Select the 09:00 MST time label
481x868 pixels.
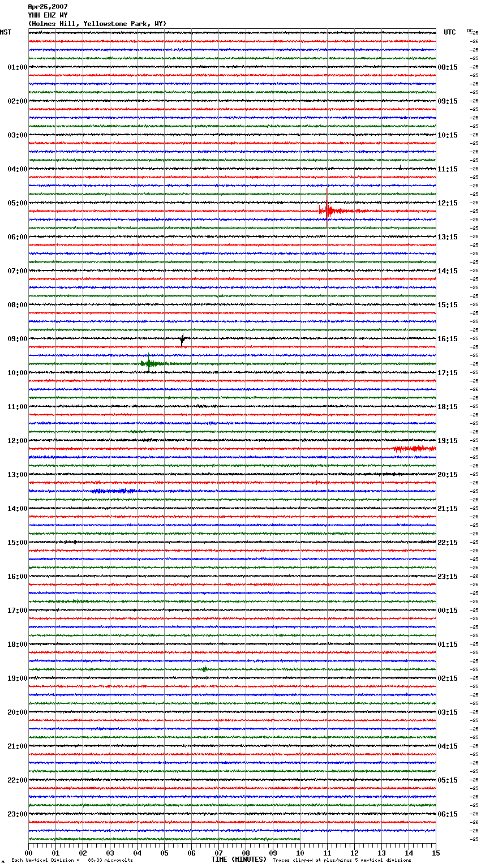click(x=17, y=339)
